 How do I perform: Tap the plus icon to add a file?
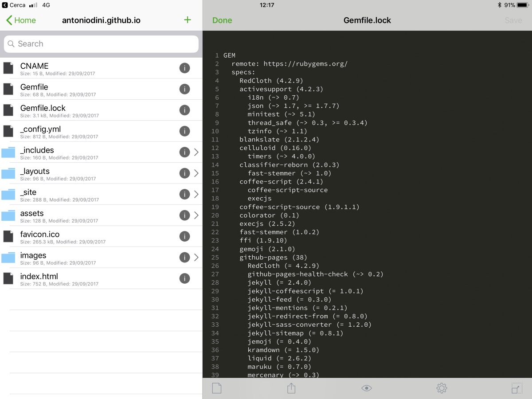(188, 20)
